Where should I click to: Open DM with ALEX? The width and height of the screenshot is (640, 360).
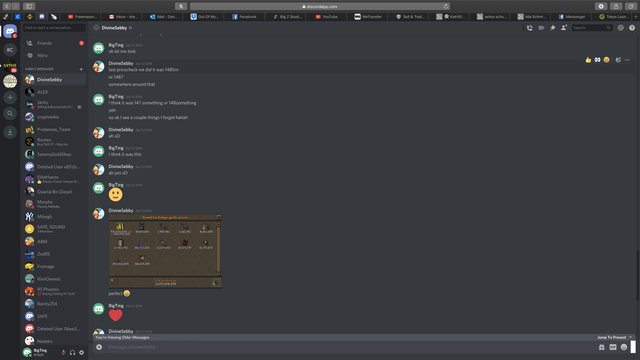tap(54, 92)
